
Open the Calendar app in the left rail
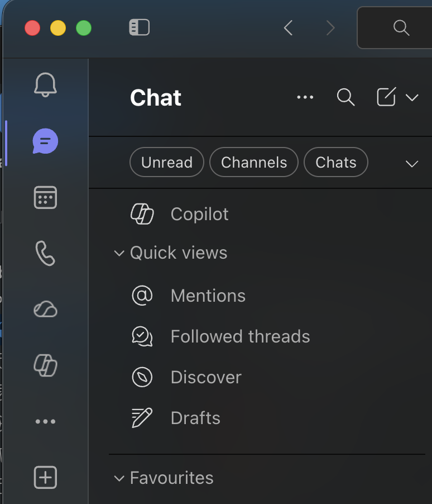pos(45,197)
